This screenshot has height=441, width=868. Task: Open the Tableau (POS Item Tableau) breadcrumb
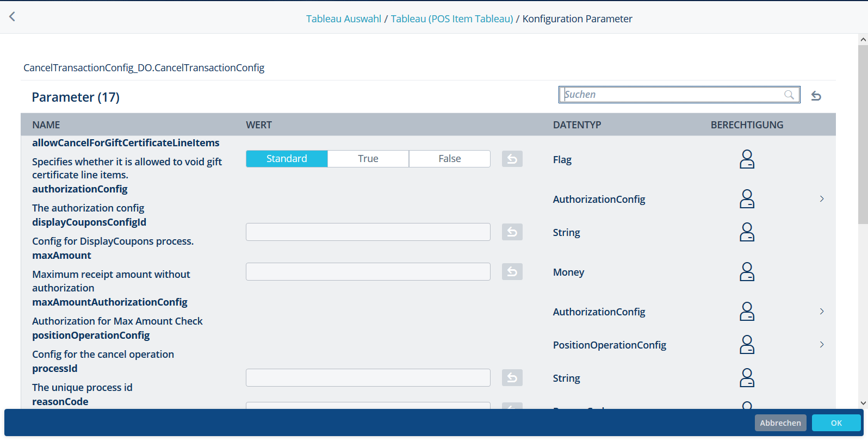click(x=452, y=19)
